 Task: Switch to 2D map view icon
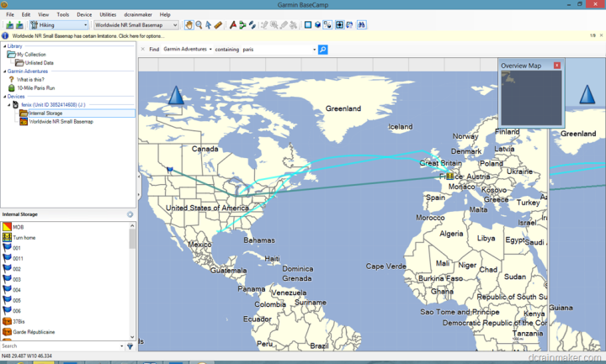(x=308, y=25)
